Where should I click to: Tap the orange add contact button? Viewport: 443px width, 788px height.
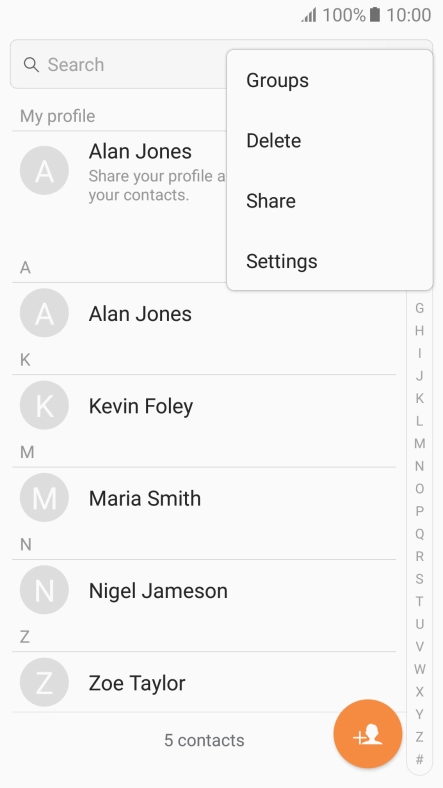[x=368, y=734]
